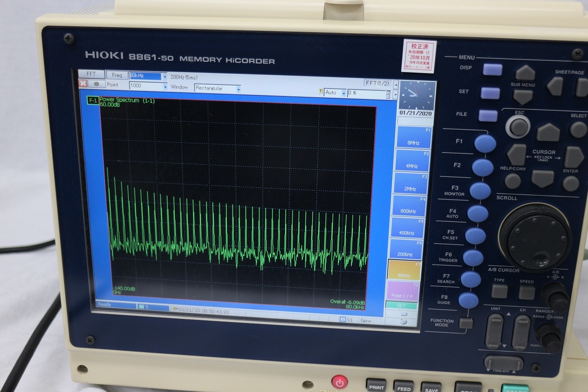Click the Overall -6.09dB readout

[x=348, y=302]
